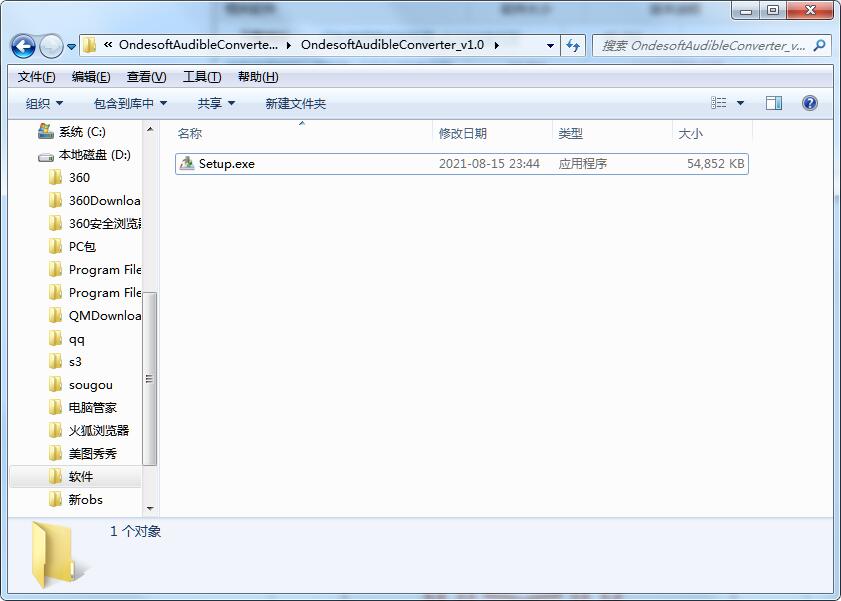The width and height of the screenshot is (841, 601).
Task: Open the 共享 dropdown
Action: pos(216,103)
